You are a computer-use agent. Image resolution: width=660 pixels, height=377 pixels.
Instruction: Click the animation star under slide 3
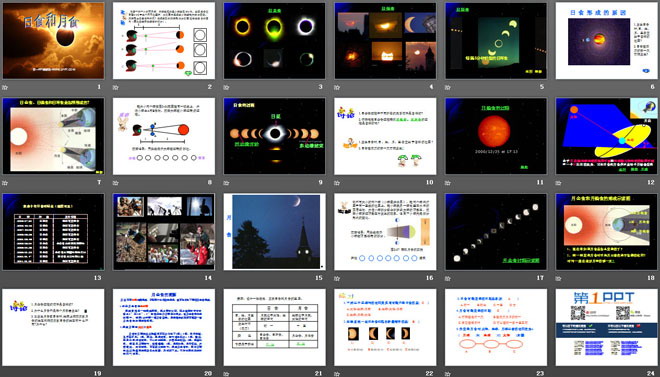(x=226, y=88)
